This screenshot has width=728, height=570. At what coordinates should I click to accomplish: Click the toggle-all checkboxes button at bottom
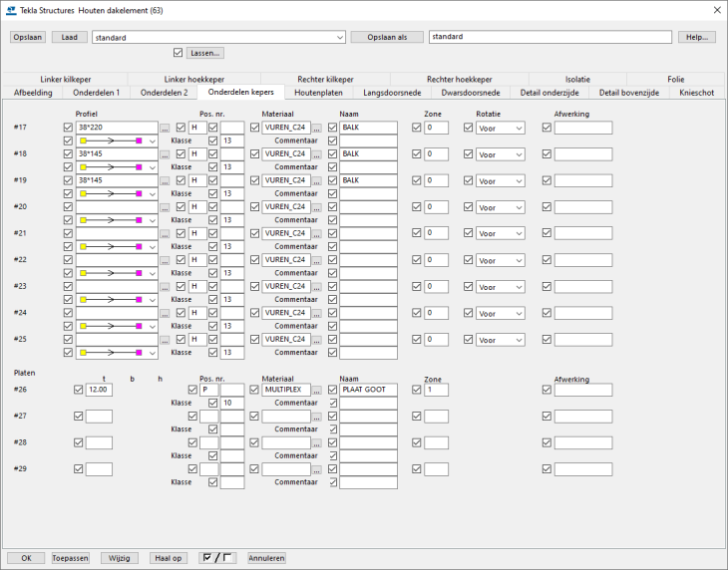[216, 558]
